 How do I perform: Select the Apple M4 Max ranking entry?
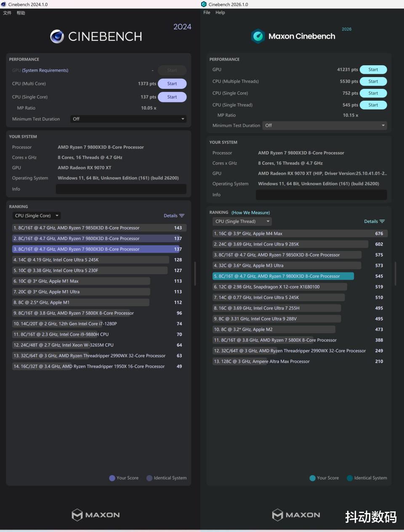click(290, 234)
